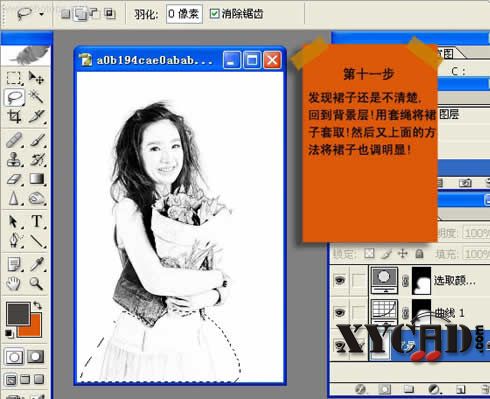This screenshot has height=399, width=490.
Task: Click the 羽化 feather pixel input field
Action: click(184, 14)
